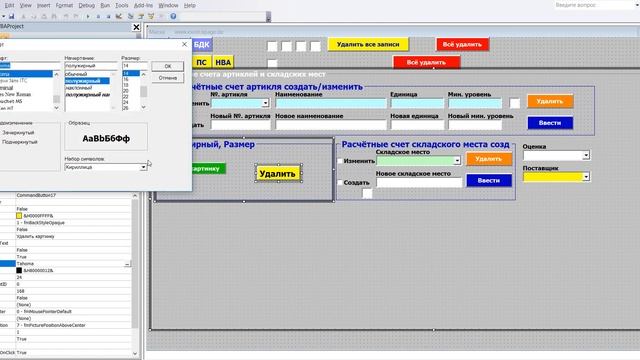The height and width of the screenshot is (360, 640).
Task: Click Отмена in the font dialog
Action: pyautogui.click(x=168, y=78)
